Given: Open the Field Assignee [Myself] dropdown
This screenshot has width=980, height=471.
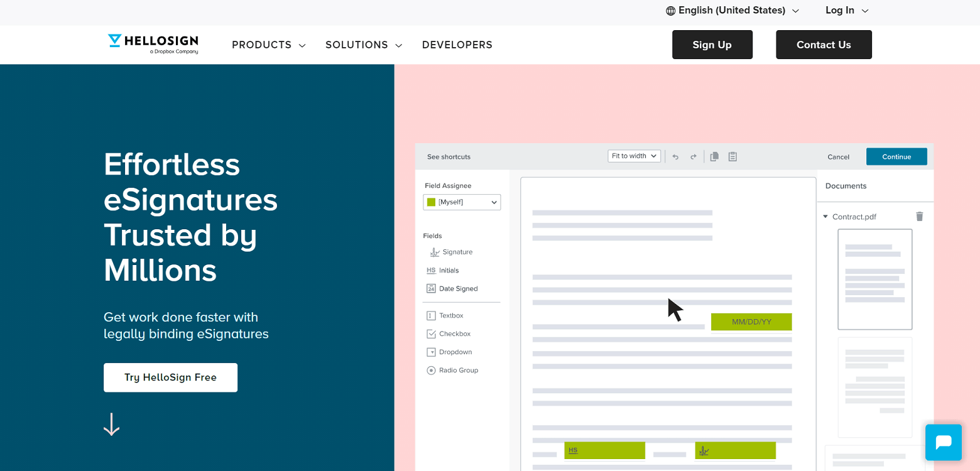Looking at the screenshot, I should [462, 202].
